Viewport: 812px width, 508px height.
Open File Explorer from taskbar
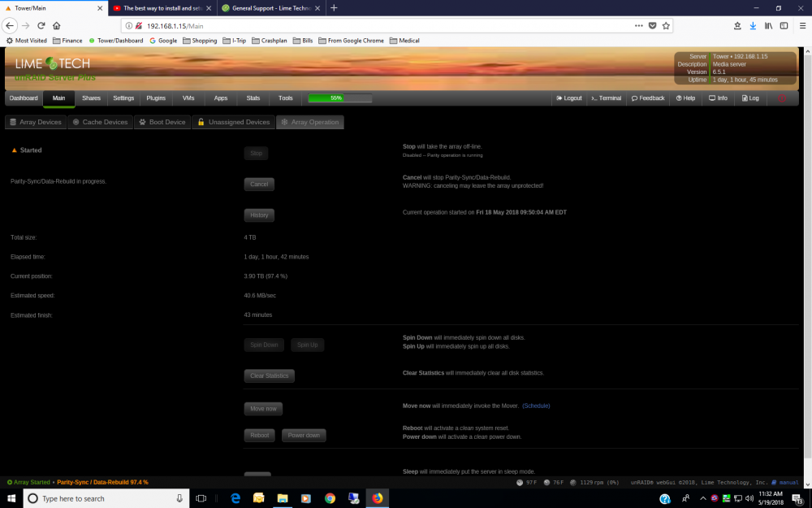pyautogui.click(x=283, y=498)
